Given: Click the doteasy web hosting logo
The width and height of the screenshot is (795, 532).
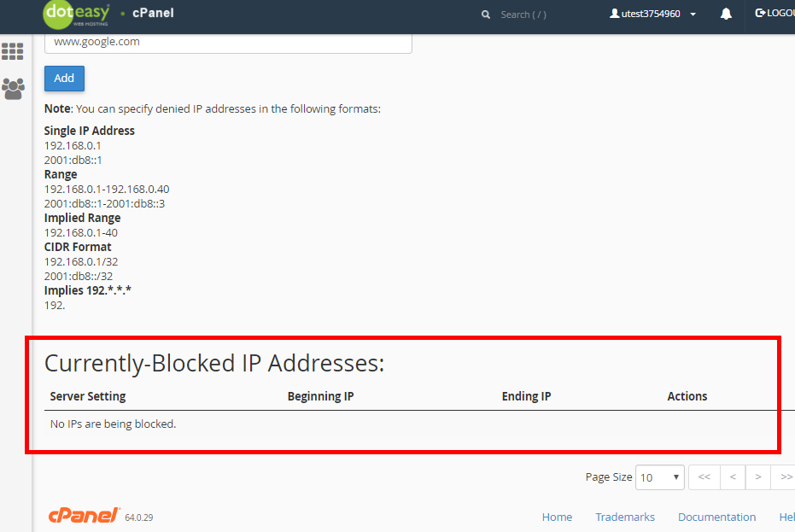Looking at the screenshot, I should click(77, 15).
